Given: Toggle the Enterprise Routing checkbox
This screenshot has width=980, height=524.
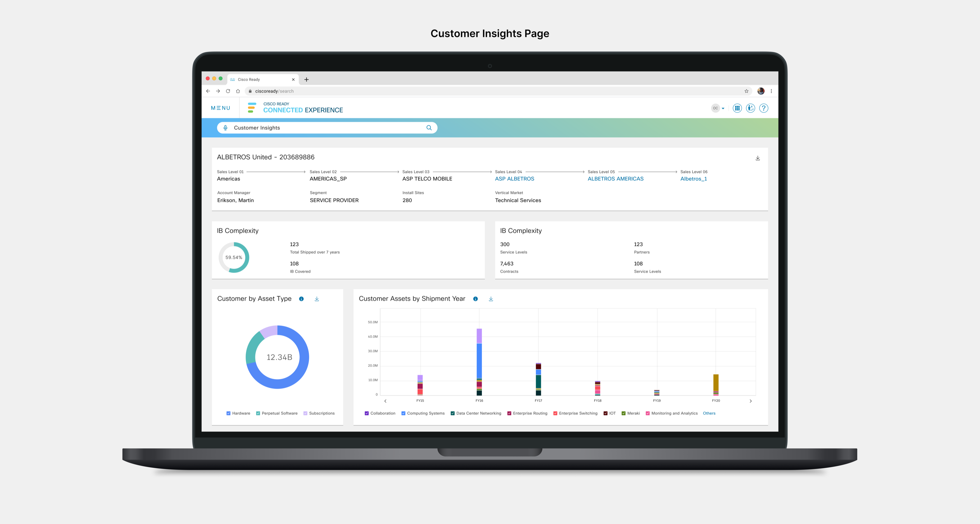Looking at the screenshot, I should [509, 413].
